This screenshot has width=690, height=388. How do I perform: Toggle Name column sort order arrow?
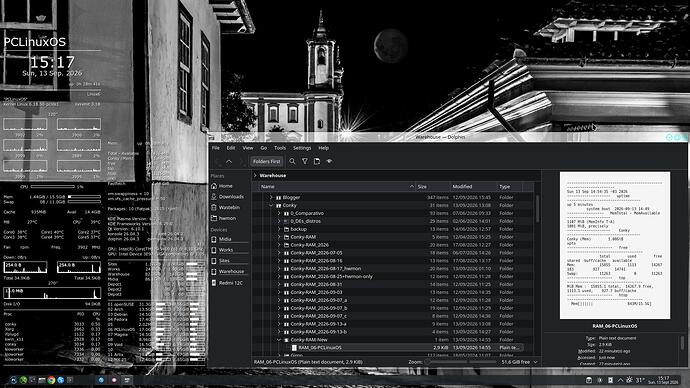411,187
